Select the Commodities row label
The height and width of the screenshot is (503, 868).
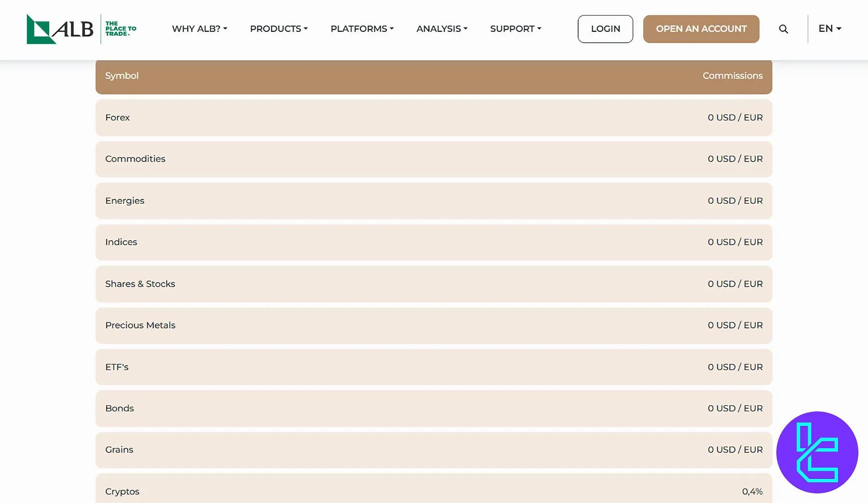click(x=136, y=159)
